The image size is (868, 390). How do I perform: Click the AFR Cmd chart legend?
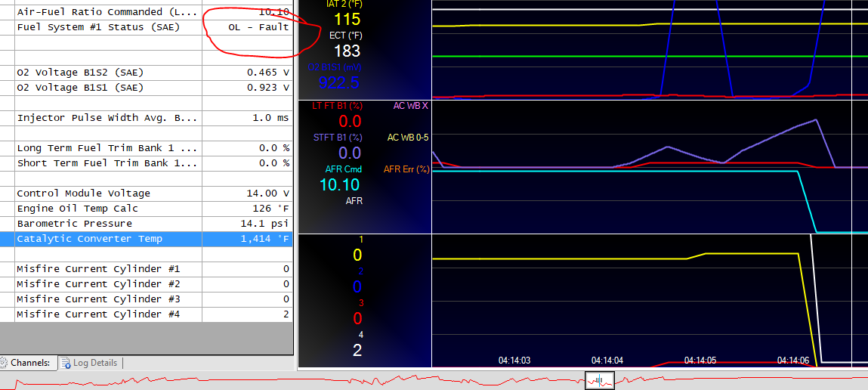pos(345,169)
